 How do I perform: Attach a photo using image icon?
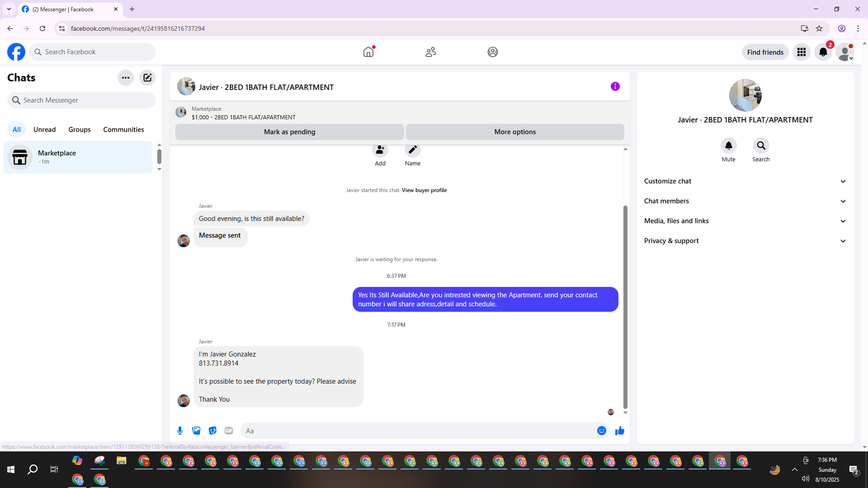click(x=196, y=431)
